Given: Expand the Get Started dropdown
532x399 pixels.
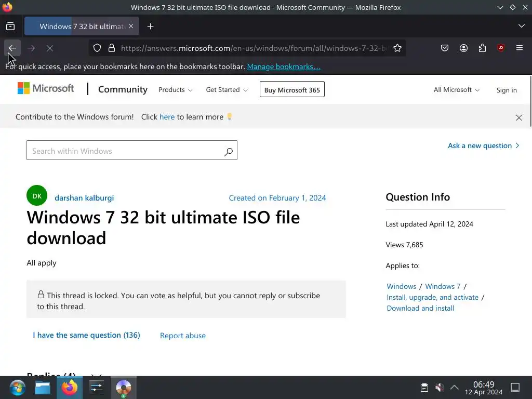Looking at the screenshot, I should pos(227,89).
